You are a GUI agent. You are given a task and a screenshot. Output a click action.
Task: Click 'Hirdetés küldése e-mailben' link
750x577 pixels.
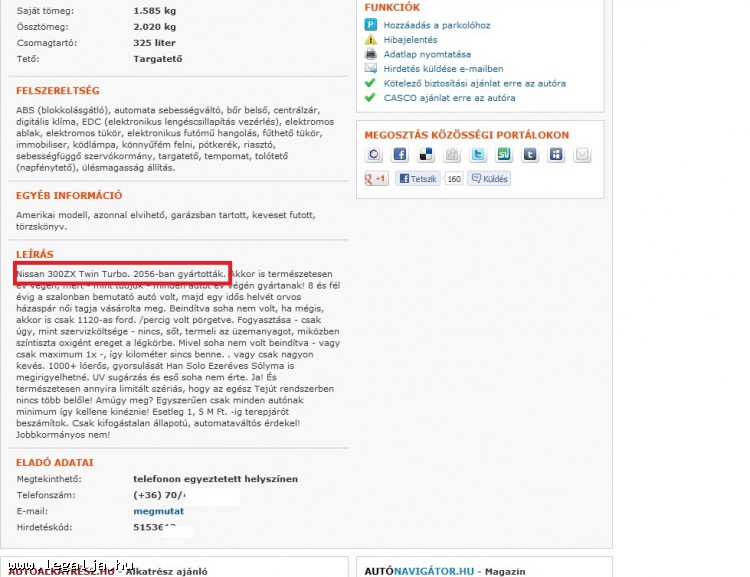pos(443,69)
